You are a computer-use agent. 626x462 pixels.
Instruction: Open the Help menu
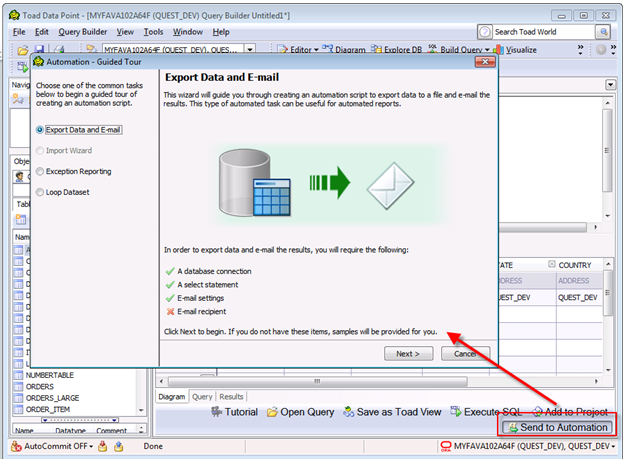(221, 32)
